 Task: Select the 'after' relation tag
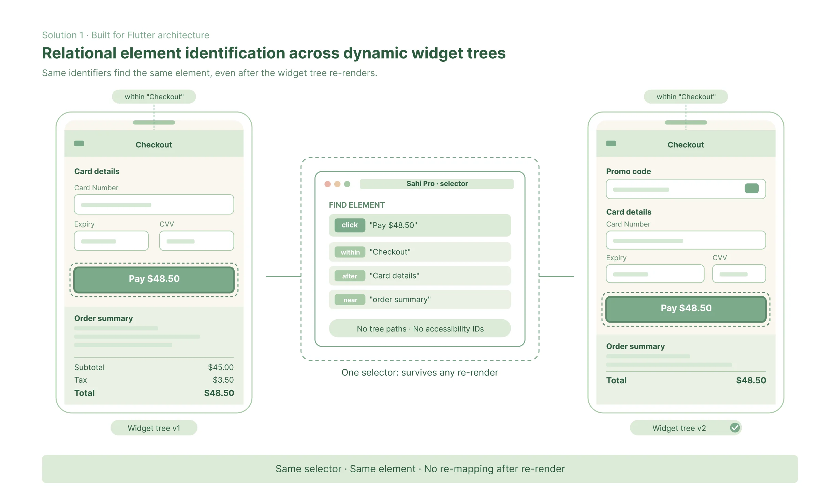click(350, 276)
